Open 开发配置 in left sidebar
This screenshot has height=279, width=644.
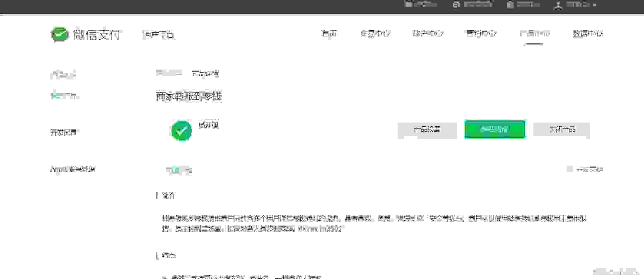click(63, 132)
